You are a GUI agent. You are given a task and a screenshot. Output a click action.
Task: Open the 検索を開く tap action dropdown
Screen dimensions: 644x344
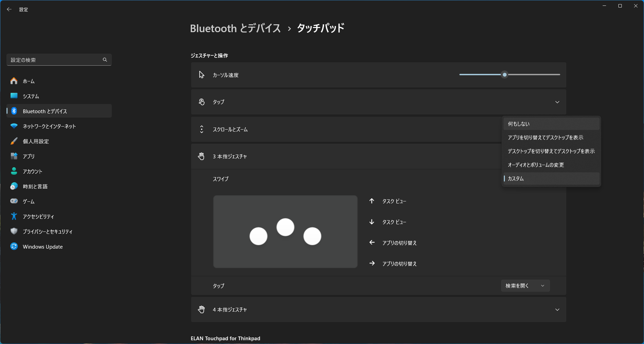pyautogui.click(x=525, y=286)
